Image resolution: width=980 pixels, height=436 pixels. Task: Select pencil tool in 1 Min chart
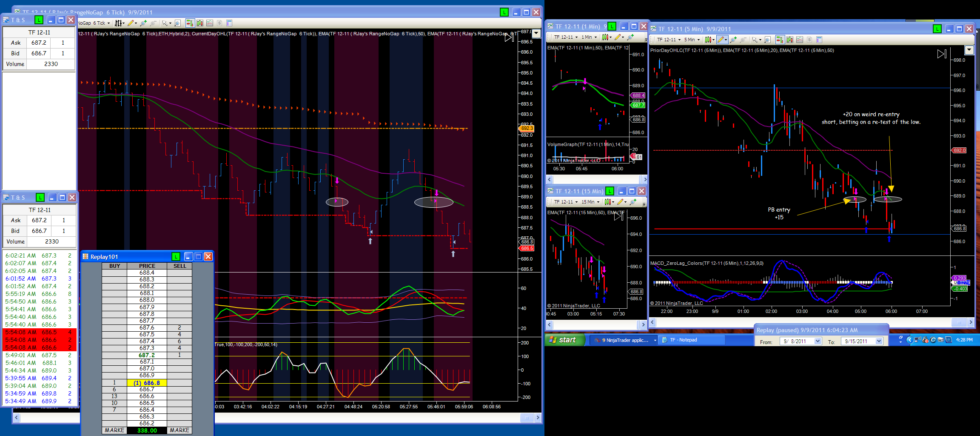click(x=618, y=37)
